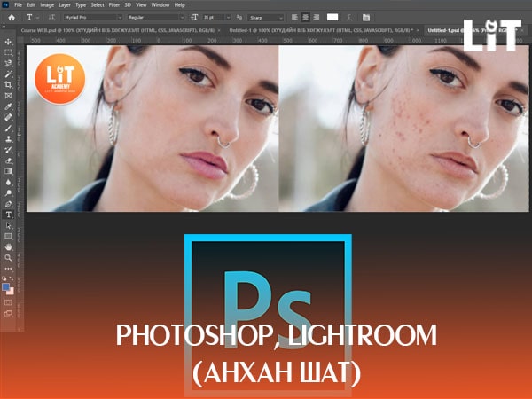Expand the collapsed toolbar double arrows
Screen dimensions: 532x399
(4, 27)
